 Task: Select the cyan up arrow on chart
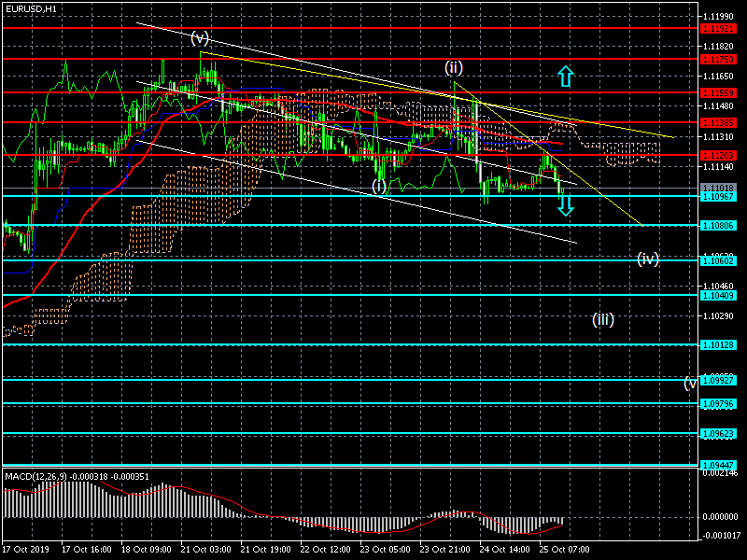tap(566, 77)
